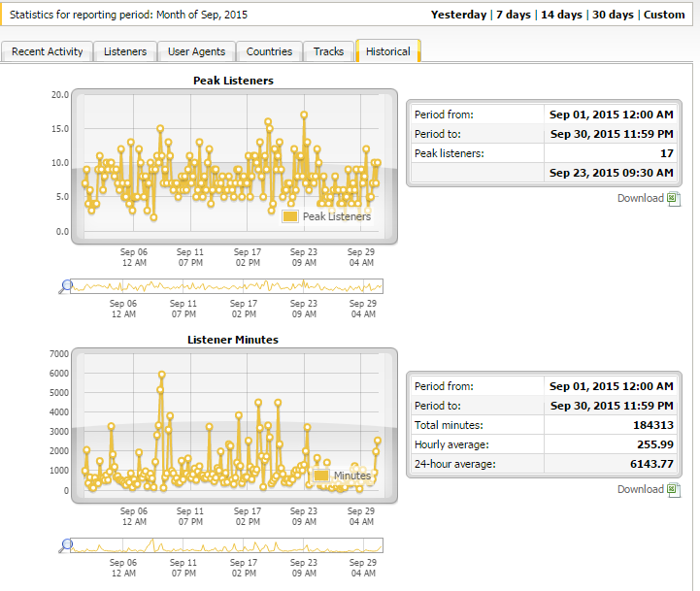
Task: Click the Excel icon beside Peak Listeners Download
Action: pyautogui.click(x=674, y=199)
